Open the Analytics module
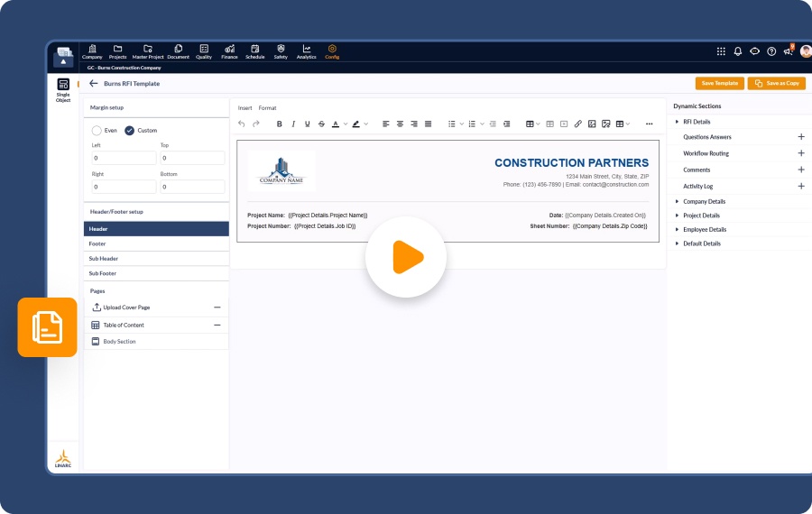812x514 pixels. 307,51
